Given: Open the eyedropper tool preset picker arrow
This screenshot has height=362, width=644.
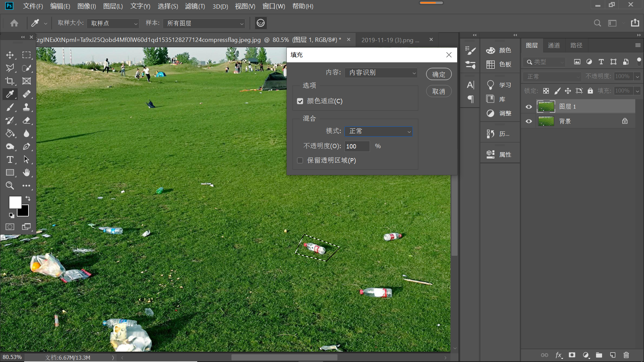Looking at the screenshot, I should (46, 23).
